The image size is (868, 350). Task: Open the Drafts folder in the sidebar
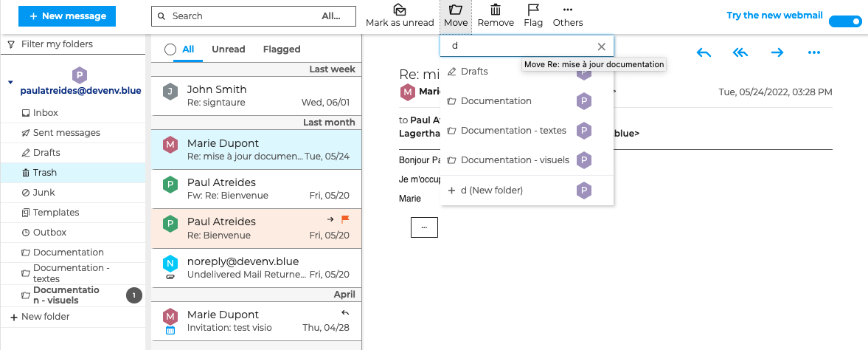pyautogui.click(x=73, y=153)
